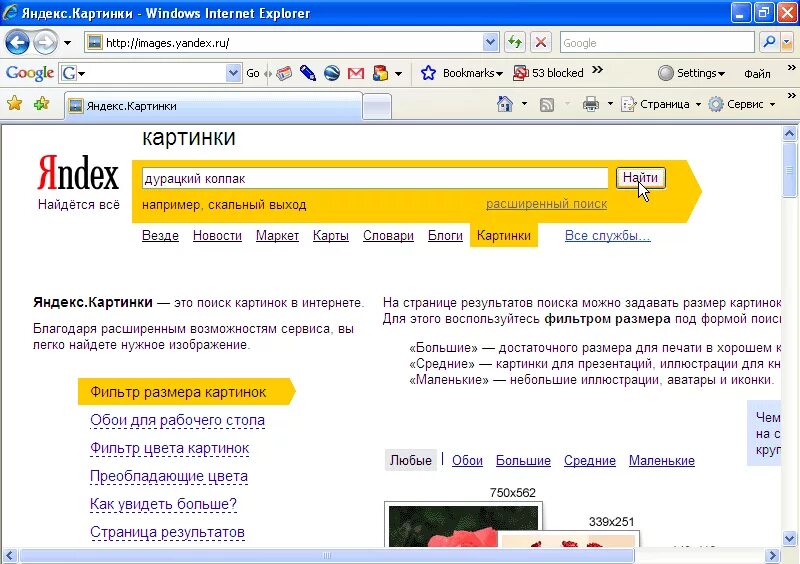The width and height of the screenshot is (800, 564).
Task: Click the Google search box in IE
Action: coord(657,43)
